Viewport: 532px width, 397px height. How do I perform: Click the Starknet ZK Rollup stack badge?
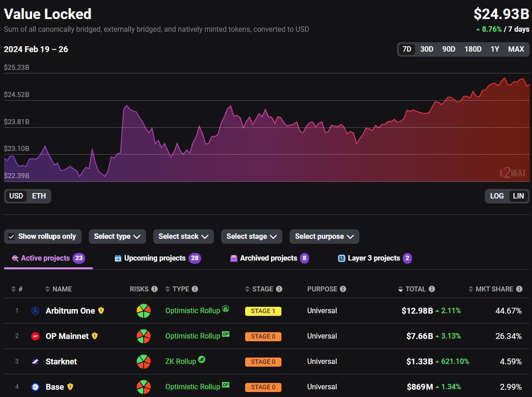[x=202, y=360]
